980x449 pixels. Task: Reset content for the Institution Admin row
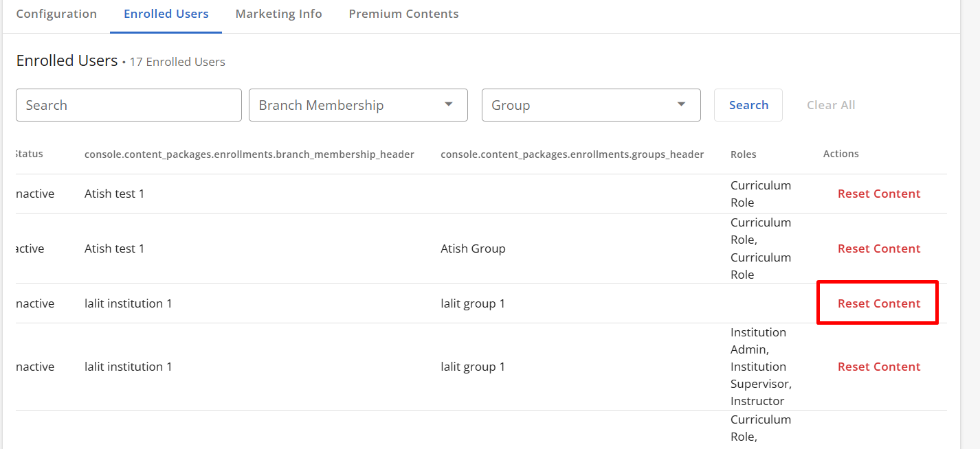(x=879, y=367)
